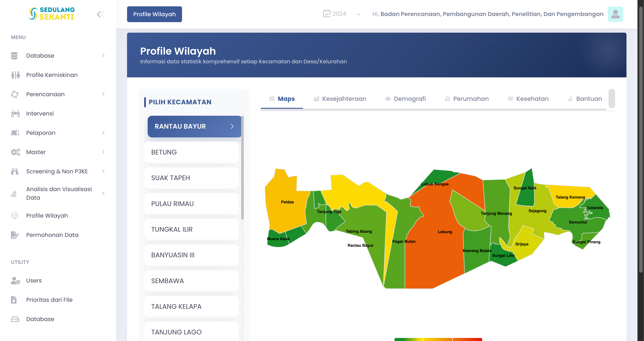Click the Users gear-person icon
This screenshot has height=341, width=644.
click(15, 281)
